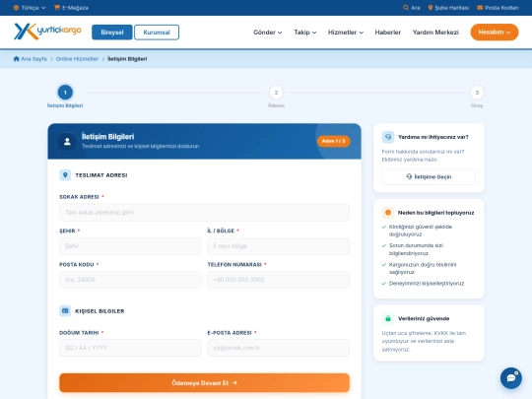The height and width of the screenshot is (399, 532).
Task: Go to Online Hizmetler breadcrumb
Action: coord(77,59)
